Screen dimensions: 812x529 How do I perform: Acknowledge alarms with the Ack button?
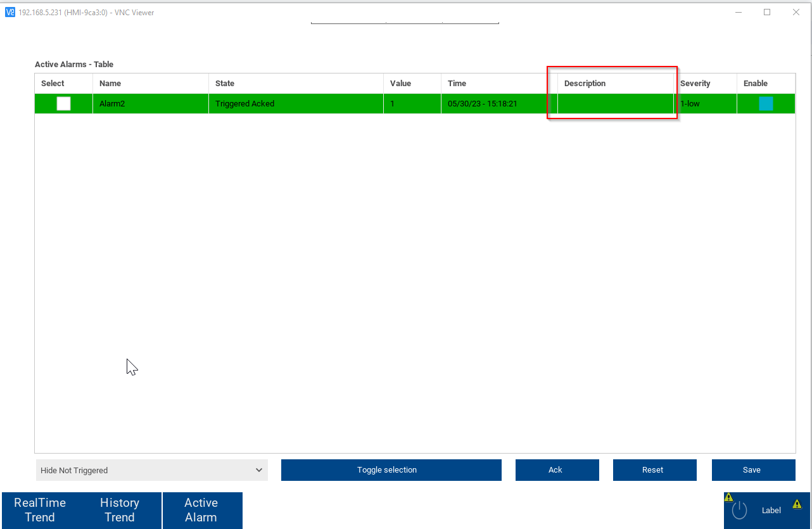(x=557, y=470)
